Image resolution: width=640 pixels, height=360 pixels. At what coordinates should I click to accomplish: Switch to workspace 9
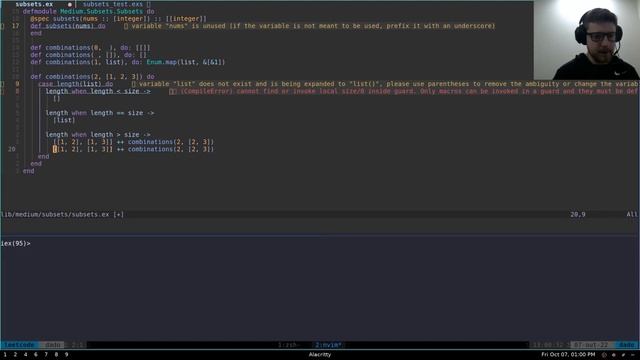point(67,355)
